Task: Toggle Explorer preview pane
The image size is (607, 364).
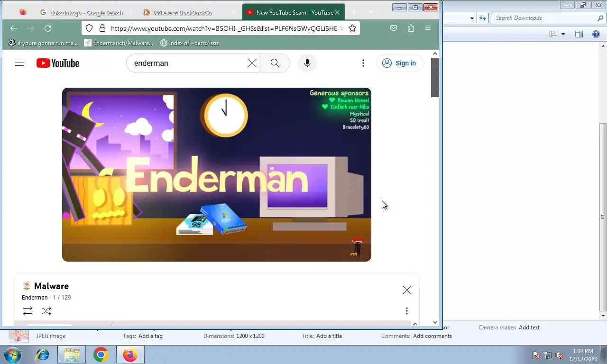Action: pos(579,34)
